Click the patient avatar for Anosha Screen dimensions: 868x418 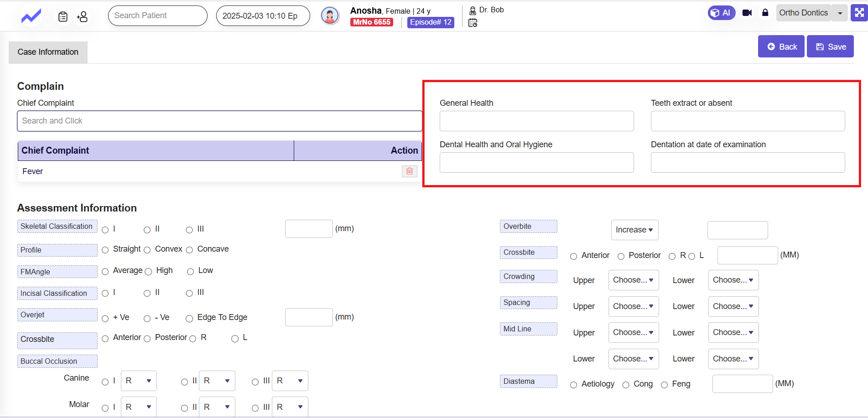click(330, 16)
